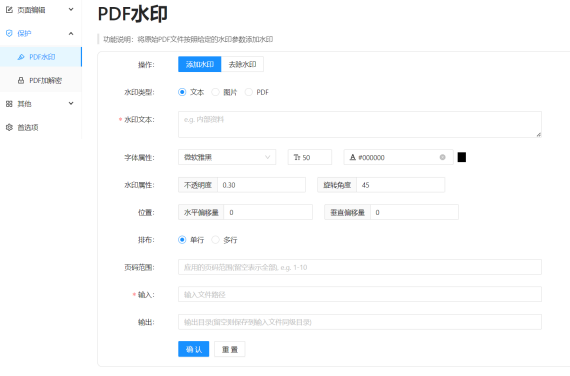Click the font color A icon
The image size is (570, 376).
[x=352, y=157]
